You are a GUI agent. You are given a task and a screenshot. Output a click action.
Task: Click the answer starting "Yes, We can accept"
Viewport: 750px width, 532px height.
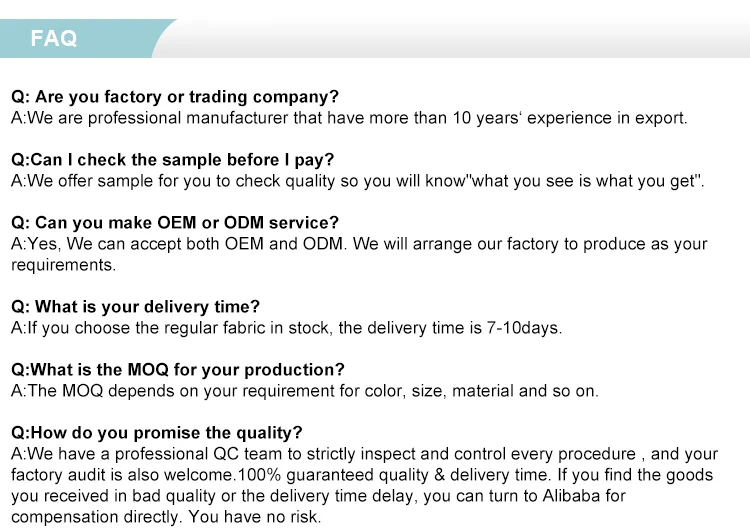coord(359,244)
